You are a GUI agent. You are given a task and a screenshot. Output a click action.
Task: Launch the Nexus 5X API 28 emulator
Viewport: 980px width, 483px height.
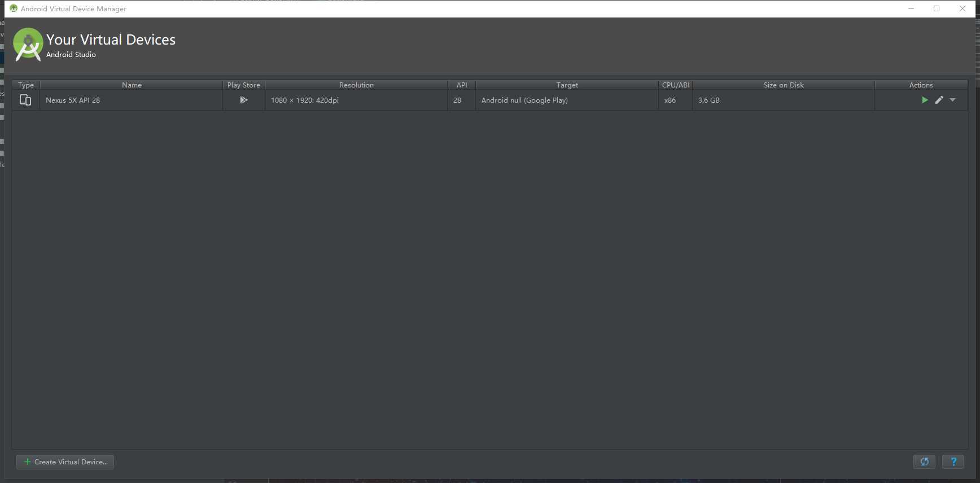[x=925, y=100]
